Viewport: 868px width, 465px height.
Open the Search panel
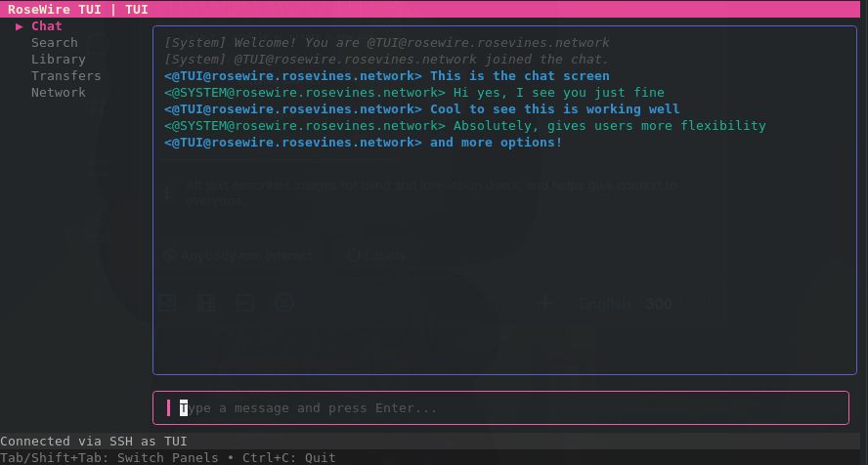coord(55,43)
